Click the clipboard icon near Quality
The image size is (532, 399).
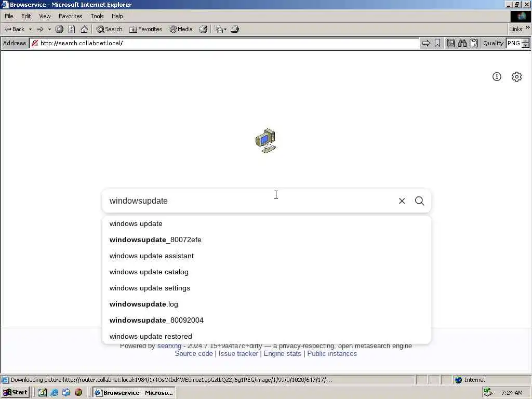(474, 43)
